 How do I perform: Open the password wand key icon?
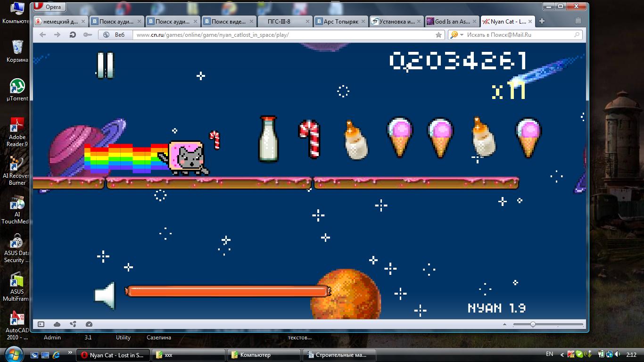(87, 35)
